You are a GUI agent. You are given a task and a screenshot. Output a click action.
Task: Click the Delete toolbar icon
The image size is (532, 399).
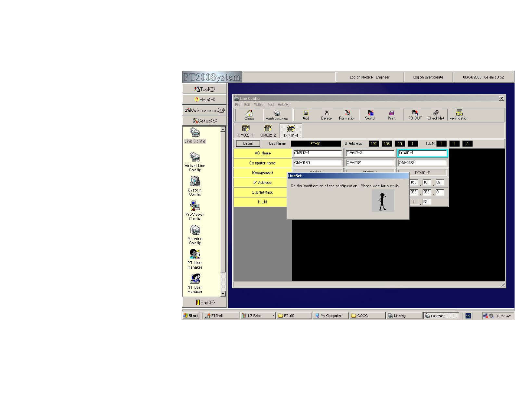click(x=326, y=115)
